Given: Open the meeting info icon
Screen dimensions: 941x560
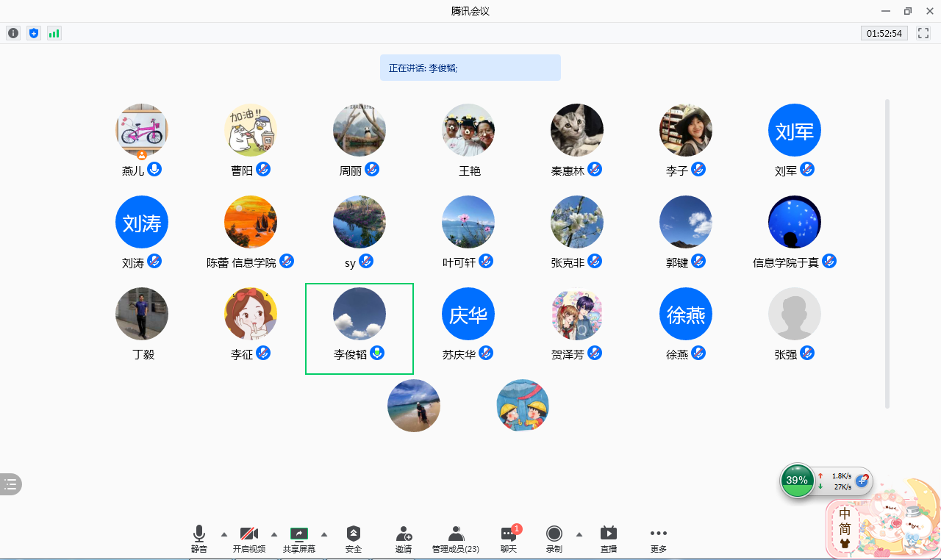Looking at the screenshot, I should [13, 33].
